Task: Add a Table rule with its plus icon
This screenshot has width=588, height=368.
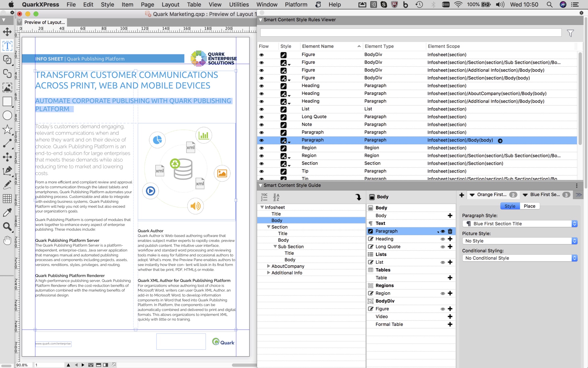Action: [x=450, y=278]
